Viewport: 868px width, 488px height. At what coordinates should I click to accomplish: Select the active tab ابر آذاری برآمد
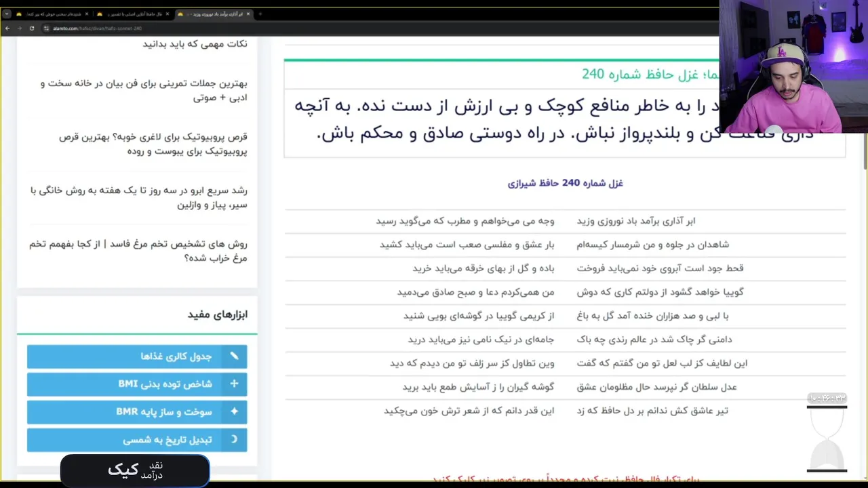point(214,14)
